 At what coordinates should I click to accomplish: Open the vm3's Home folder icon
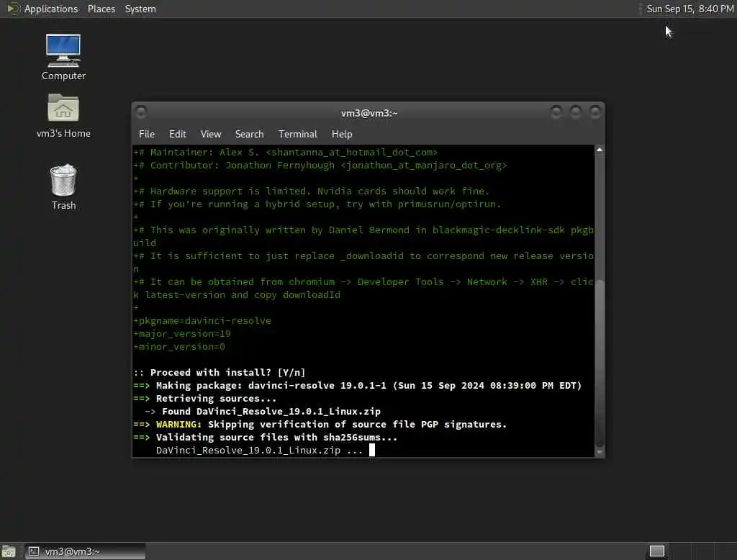coord(63,115)
